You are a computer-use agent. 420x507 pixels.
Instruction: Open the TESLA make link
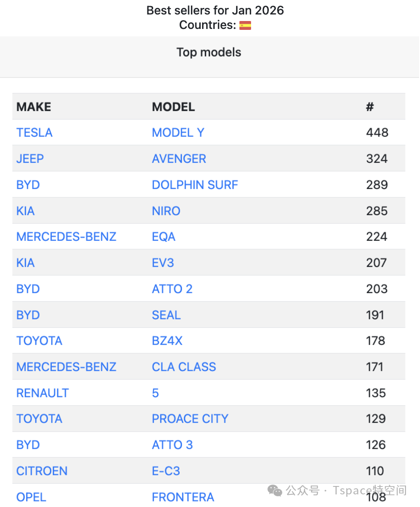pyautogui.click(x=35, y=133)
